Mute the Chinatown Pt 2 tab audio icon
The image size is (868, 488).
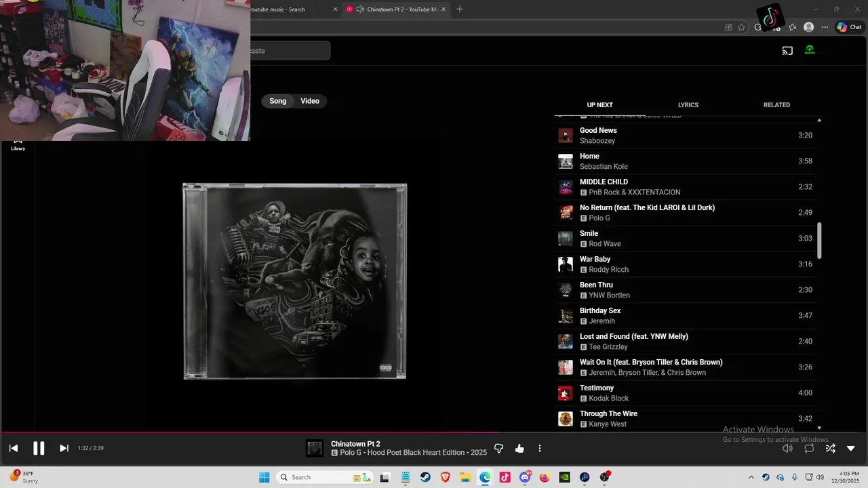point(360,9)
